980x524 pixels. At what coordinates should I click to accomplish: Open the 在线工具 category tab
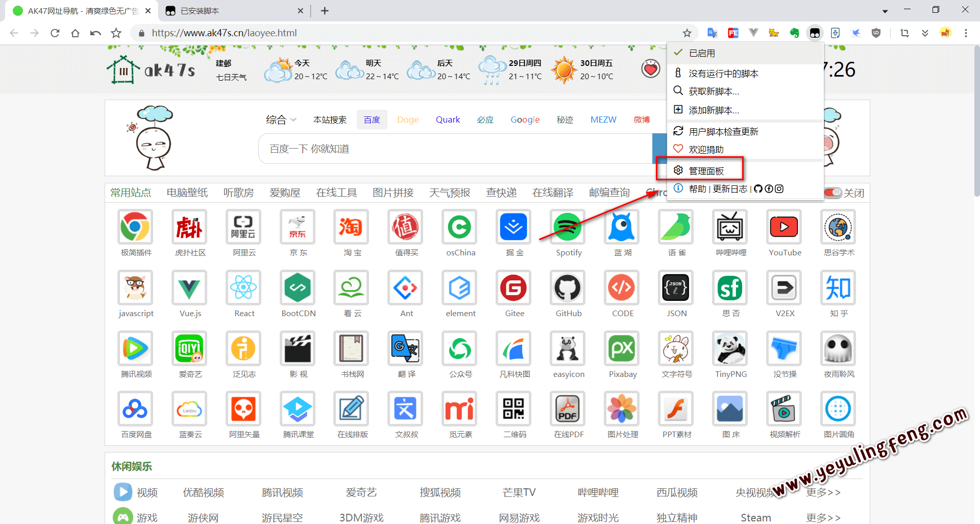[x=336, y=193]
